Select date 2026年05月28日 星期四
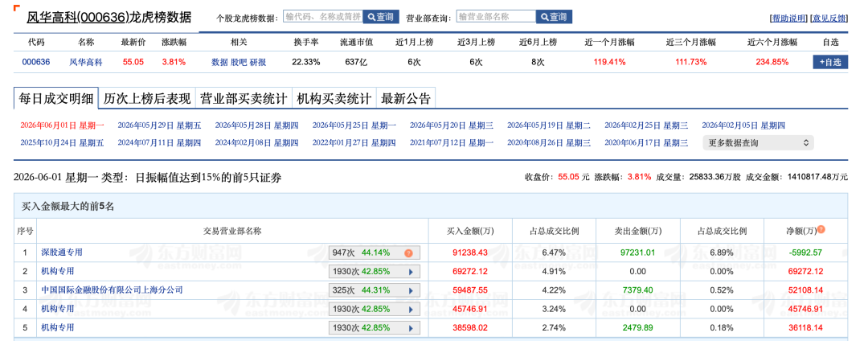Screen dimensions: 868x341 click(x=257, y=125)
